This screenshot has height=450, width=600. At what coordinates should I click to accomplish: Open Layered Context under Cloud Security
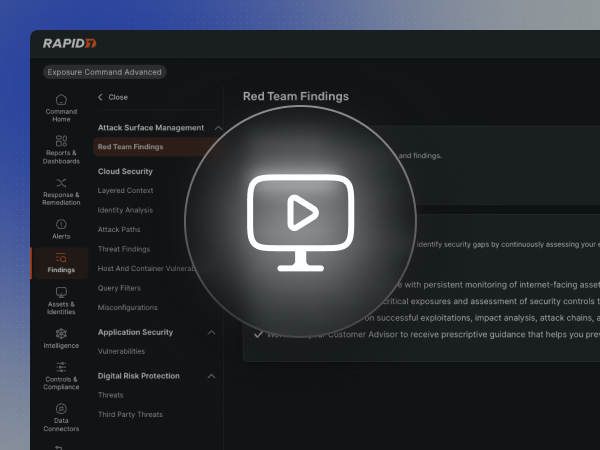(x=125, y=190)
